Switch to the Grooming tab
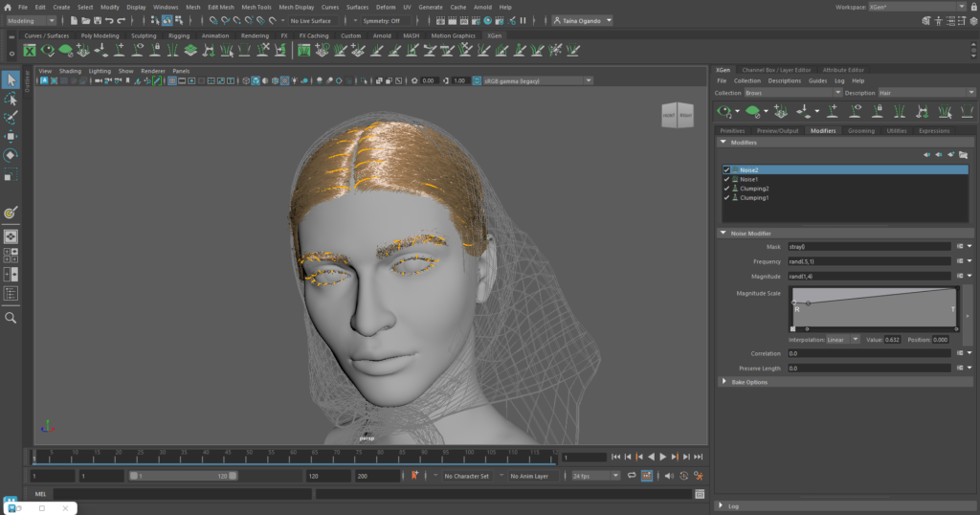Screen dimensions: 980x515 point(860,130)
